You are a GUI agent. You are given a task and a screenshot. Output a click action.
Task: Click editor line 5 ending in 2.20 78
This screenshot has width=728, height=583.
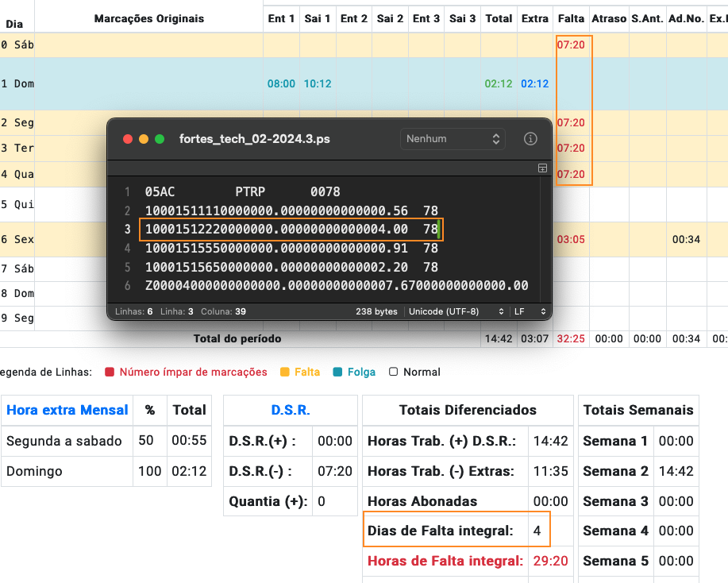coord(291,267)
